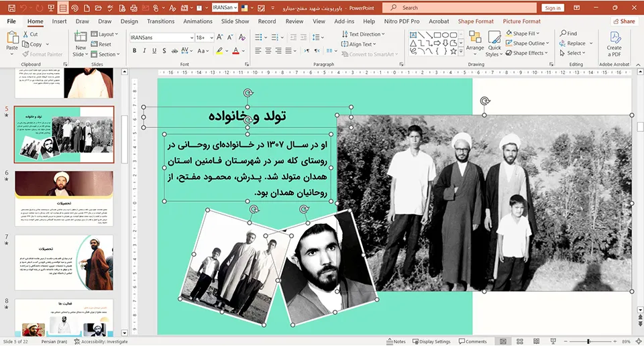Click yellow text highlight color button
This screenshot has height=346, width=644.
point(220,50)
